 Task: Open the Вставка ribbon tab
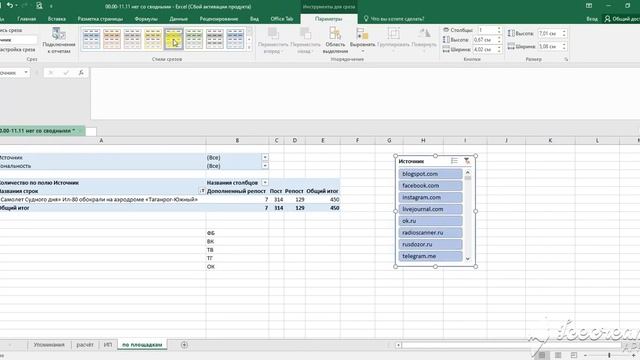57,19
